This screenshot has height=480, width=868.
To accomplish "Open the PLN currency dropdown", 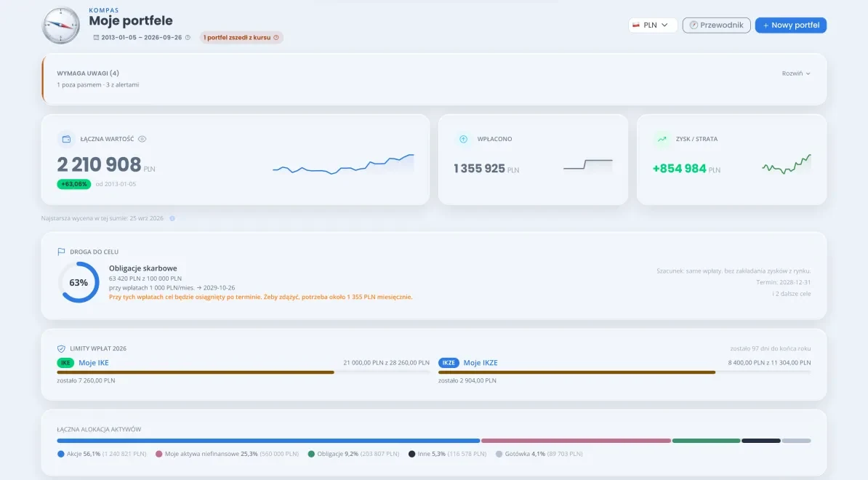I will tap(652, 25).
